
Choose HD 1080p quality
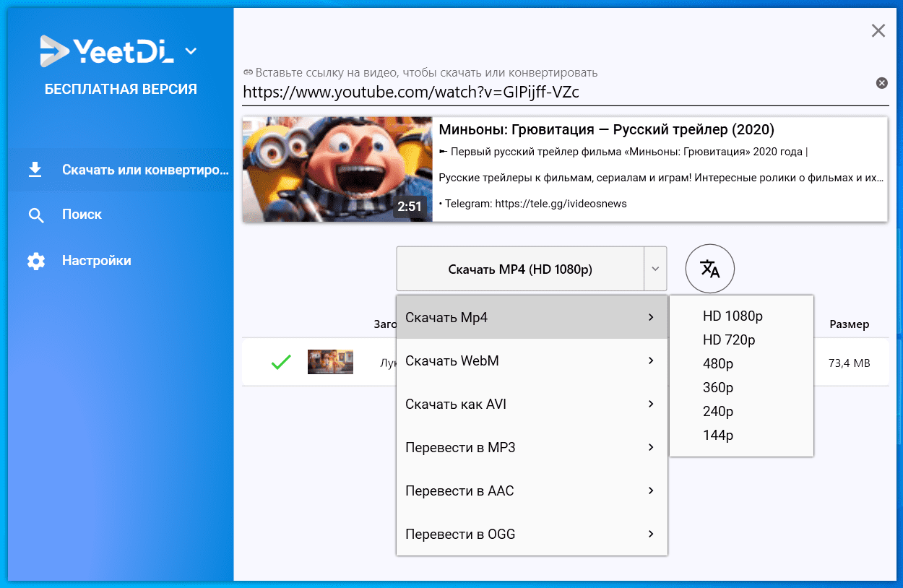pos(733,316)
